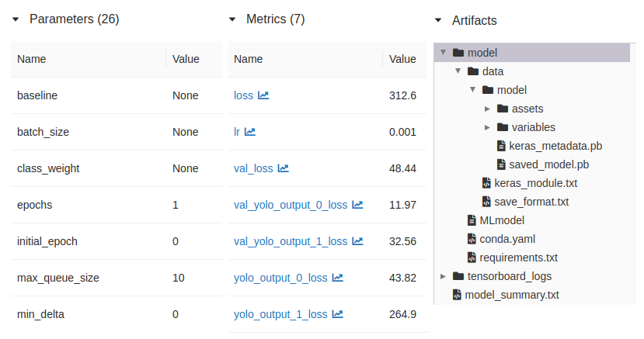Expand the variables folder arrow
Image resolution: width=644 pixels, height=339 pixels.
click(x=487, y=127)
